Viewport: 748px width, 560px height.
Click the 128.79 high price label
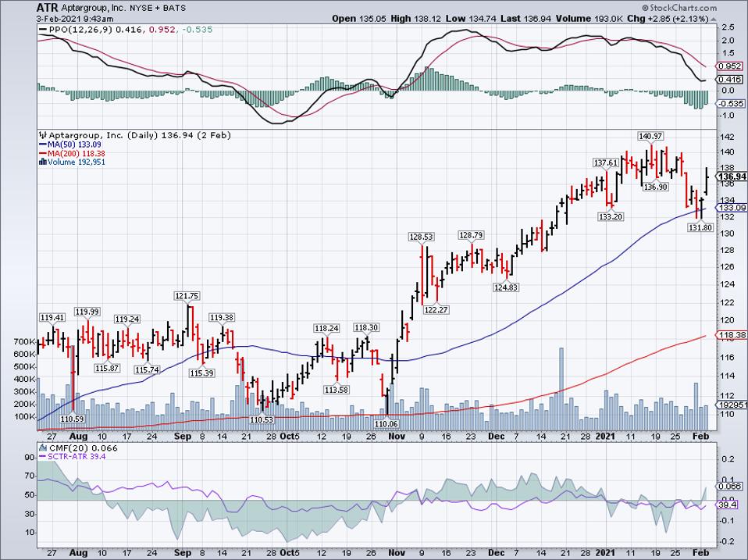(471, 235)
